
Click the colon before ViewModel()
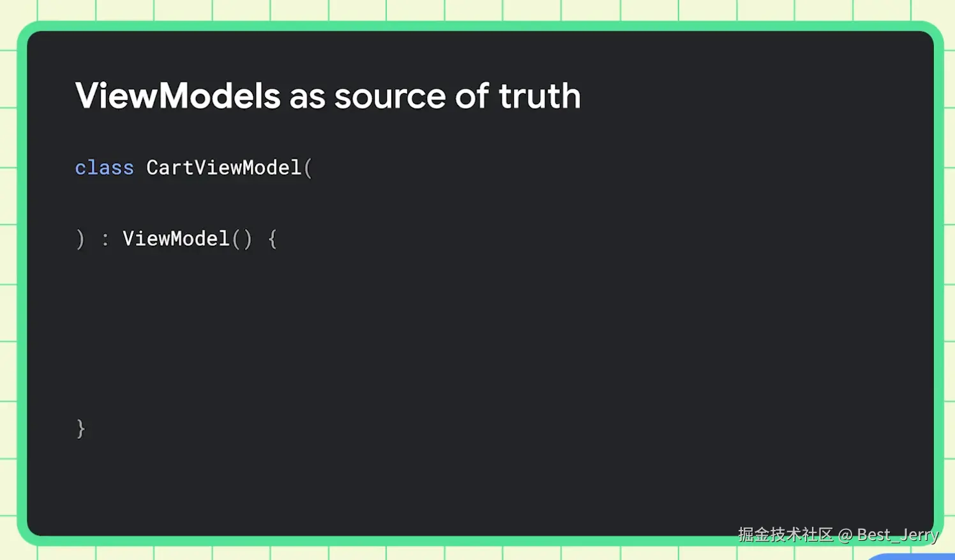pyautogui.click(x=105, y=240)
